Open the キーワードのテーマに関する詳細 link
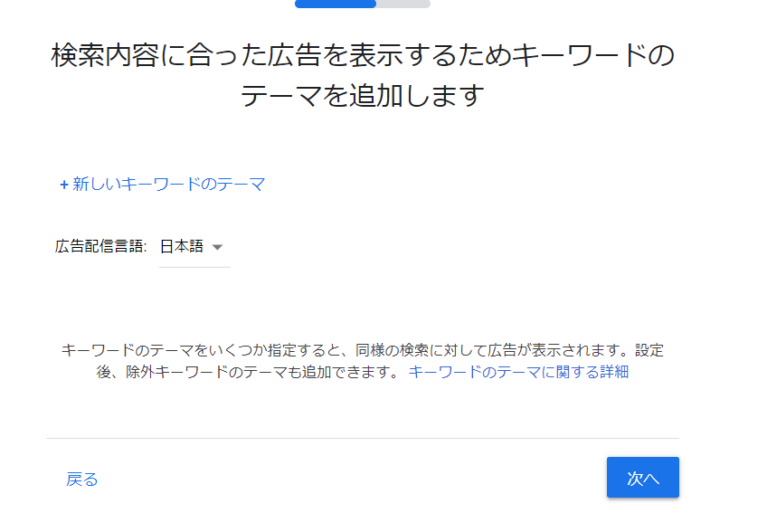The width and height of the screenshot is (767, 532). coord(518,372)
